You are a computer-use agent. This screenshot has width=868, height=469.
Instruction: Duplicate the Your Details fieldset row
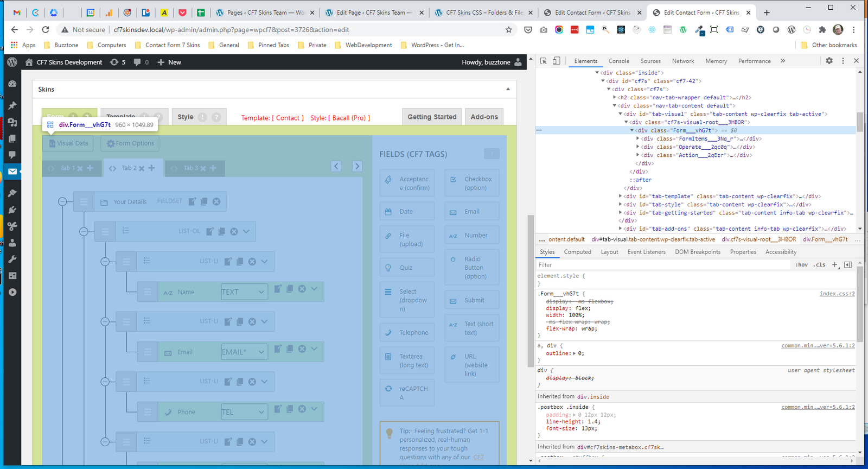[x=204, y=201]
